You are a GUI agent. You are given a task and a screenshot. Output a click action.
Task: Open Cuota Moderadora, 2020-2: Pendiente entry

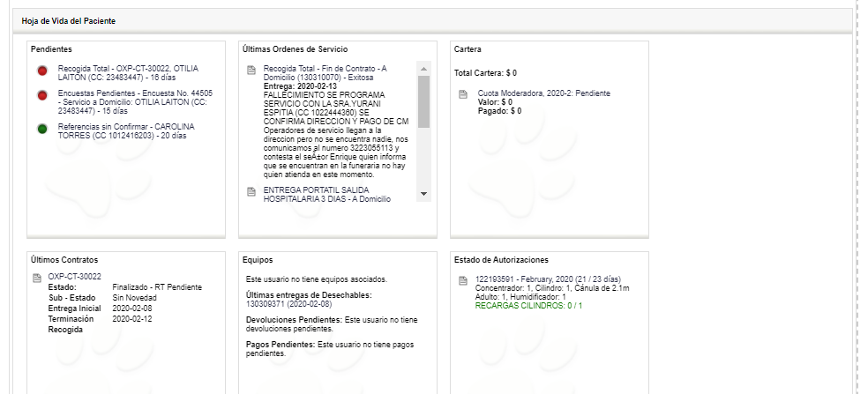[543, 93]
